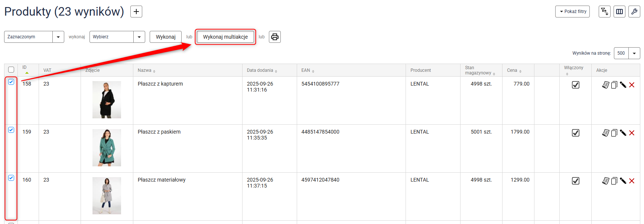Uncheck the selection checkbox for product 158

(11, 82)
